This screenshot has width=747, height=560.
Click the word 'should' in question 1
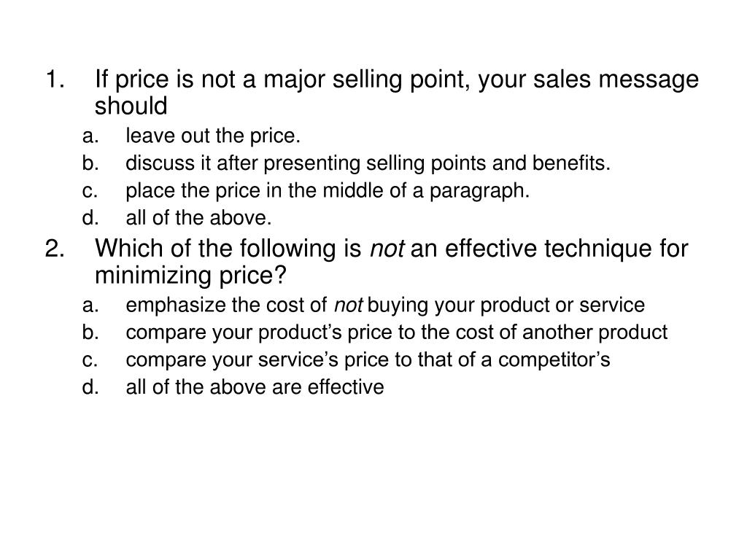point(131,106)
